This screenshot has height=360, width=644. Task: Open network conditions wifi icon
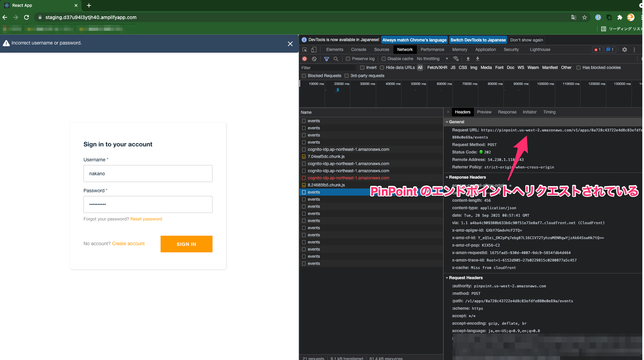tap(456, 59)
